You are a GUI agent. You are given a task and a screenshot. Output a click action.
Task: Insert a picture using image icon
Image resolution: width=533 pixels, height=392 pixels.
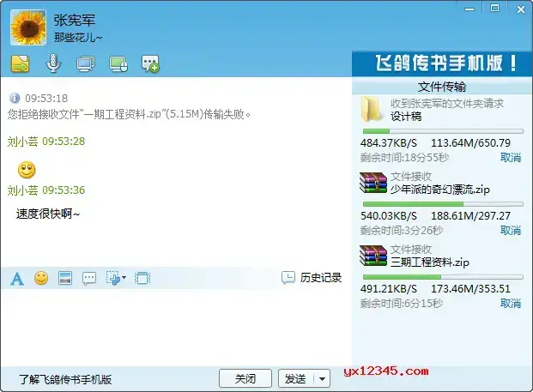tap(65, 278)
